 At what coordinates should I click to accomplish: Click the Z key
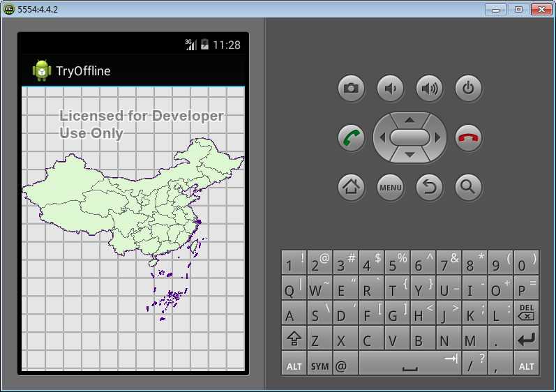click(x=320, y=338)
